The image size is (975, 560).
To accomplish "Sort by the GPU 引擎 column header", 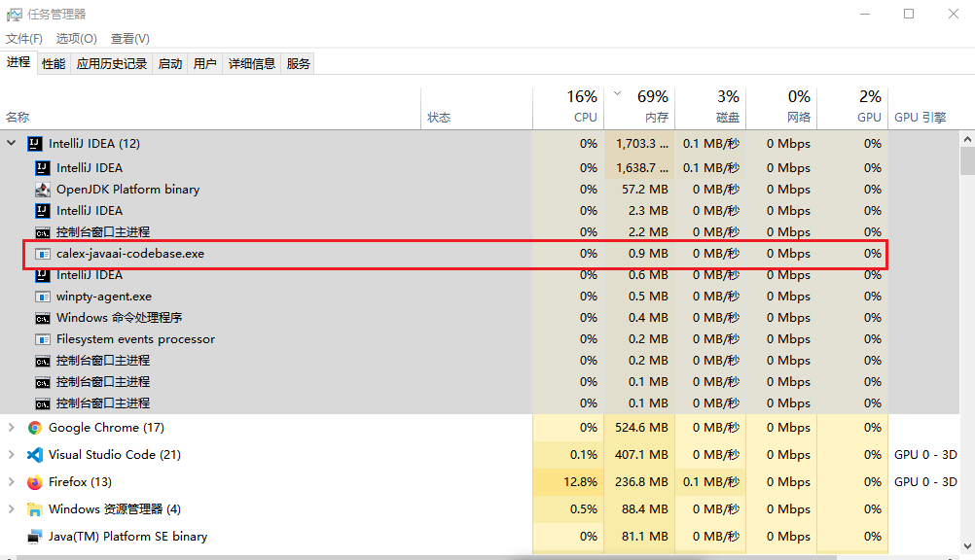I will click(x=923, y=108).
